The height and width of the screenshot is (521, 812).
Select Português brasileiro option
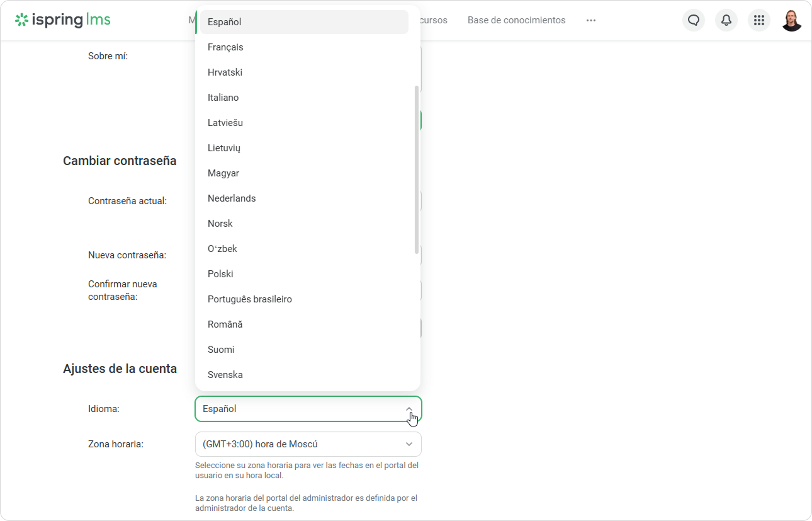pos(250,299)
